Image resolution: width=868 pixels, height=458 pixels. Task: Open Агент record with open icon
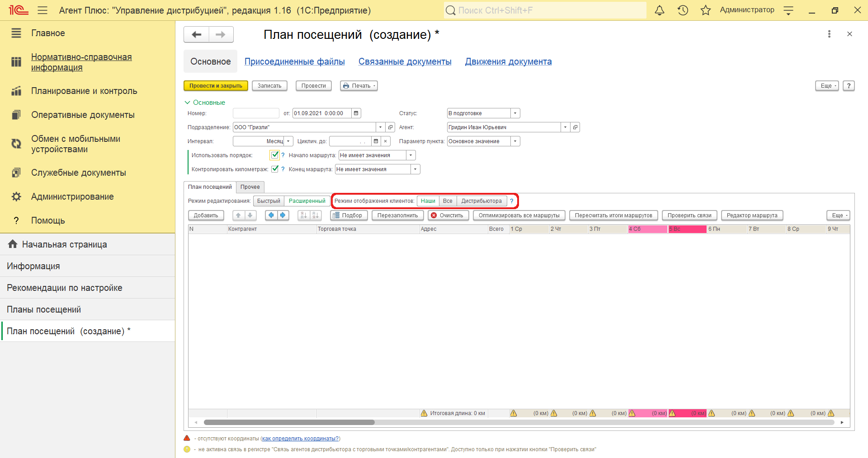pyautogui.click(x=575, y=127)
